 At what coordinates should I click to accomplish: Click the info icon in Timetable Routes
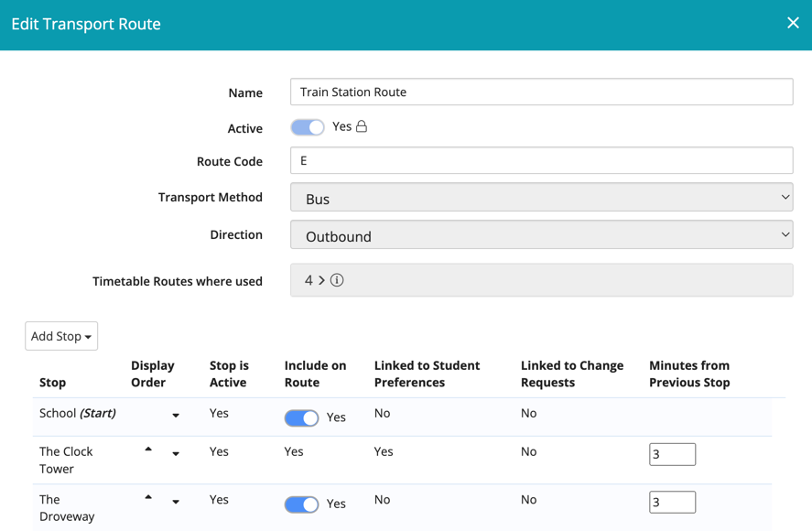337,280
